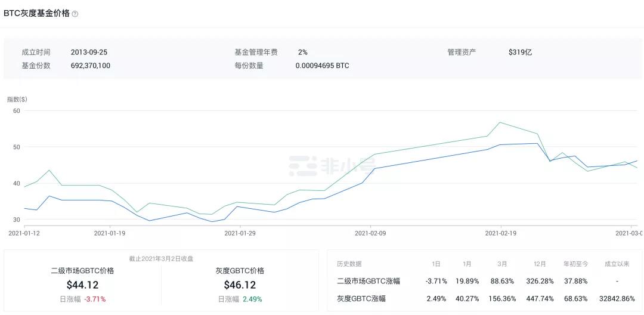This screenshot has width=644, height=315.
Task: Click the table cell 88.63%
Action: [x=503, y=282]
